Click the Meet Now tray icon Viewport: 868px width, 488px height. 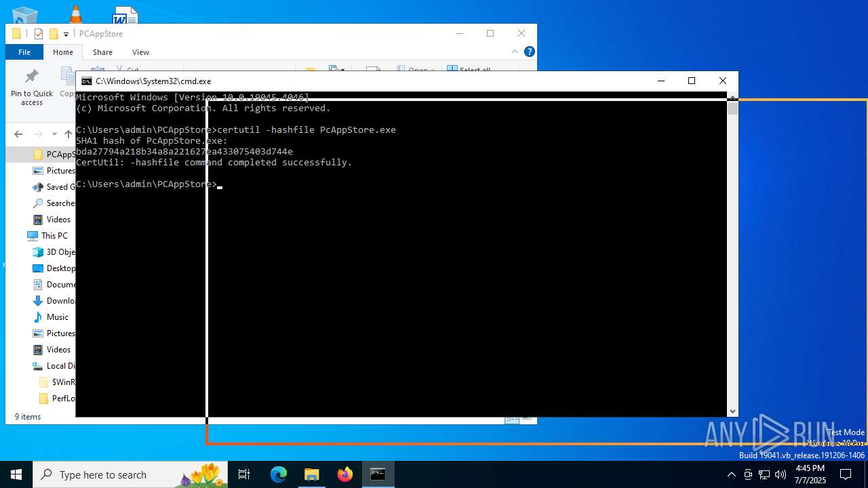click(x=748, y=474)
